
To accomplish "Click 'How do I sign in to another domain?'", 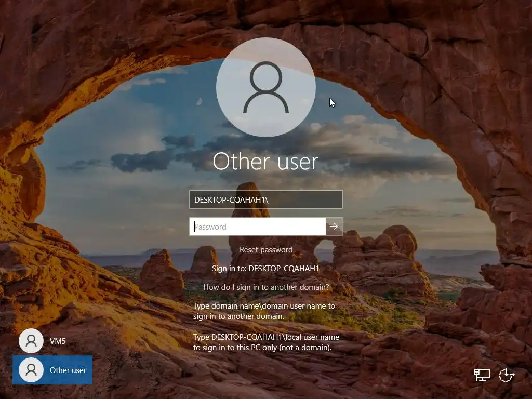I will point(266,287).
